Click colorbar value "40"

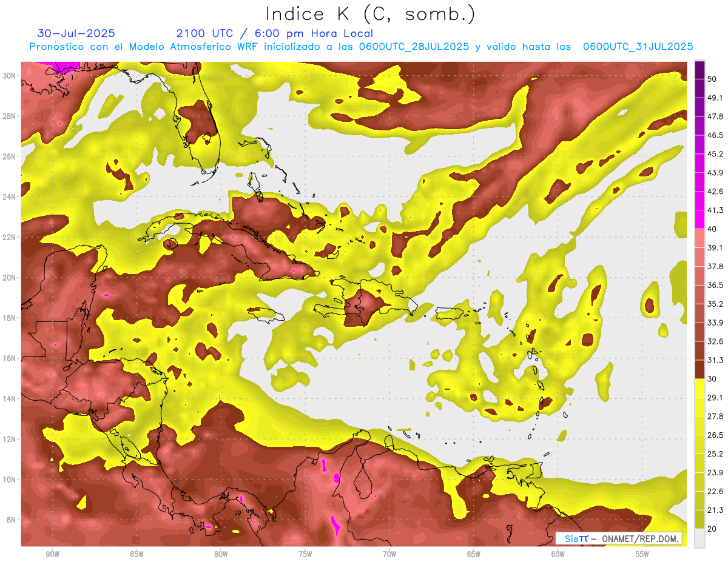pos(712,229)
